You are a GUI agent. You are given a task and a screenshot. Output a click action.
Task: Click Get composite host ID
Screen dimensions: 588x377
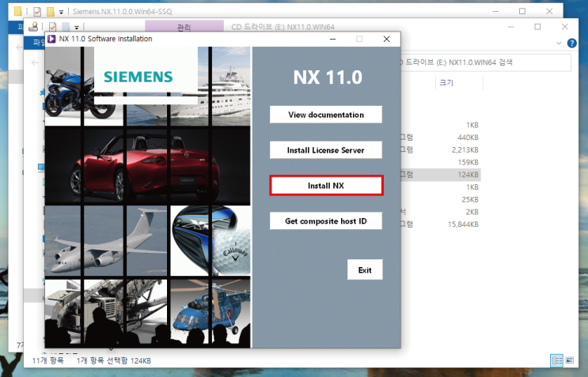tap(326, 221)
